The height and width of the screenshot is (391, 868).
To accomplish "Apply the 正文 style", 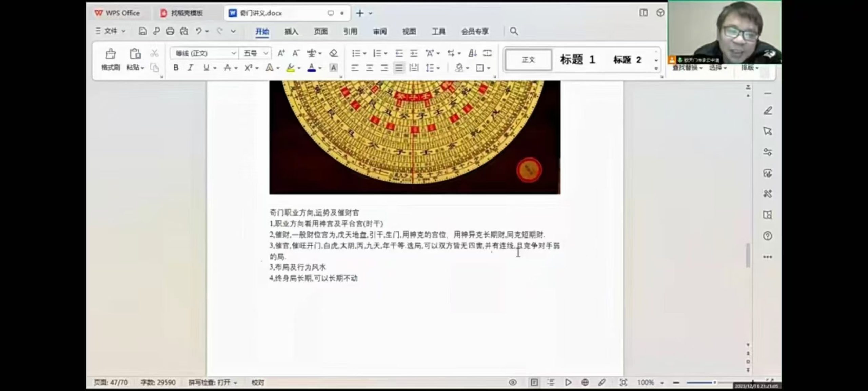I will [x=528, y=60].
